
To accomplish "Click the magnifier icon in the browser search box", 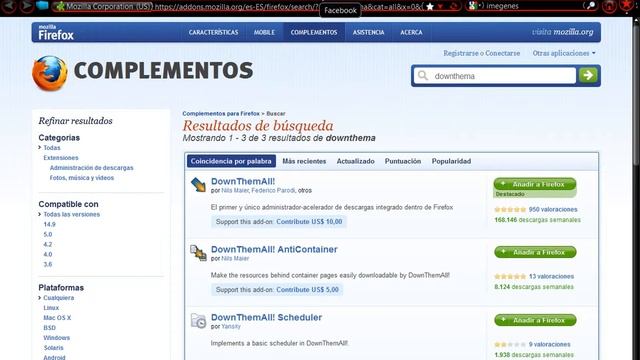I will 590,6.
